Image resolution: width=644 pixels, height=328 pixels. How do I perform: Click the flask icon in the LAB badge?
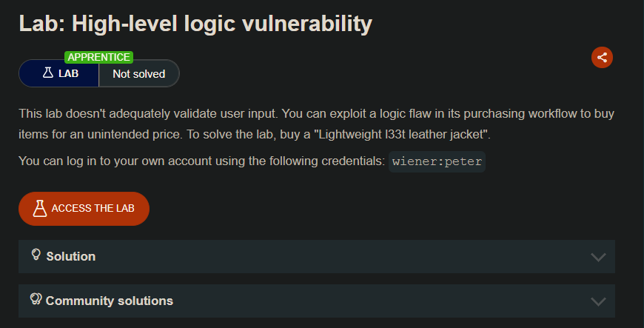coord(48,73)
